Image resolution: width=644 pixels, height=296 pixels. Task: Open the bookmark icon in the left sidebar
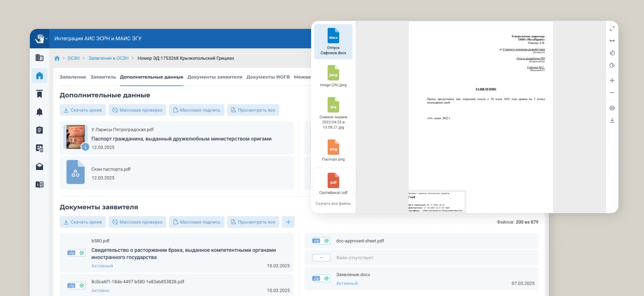point(39,94)
